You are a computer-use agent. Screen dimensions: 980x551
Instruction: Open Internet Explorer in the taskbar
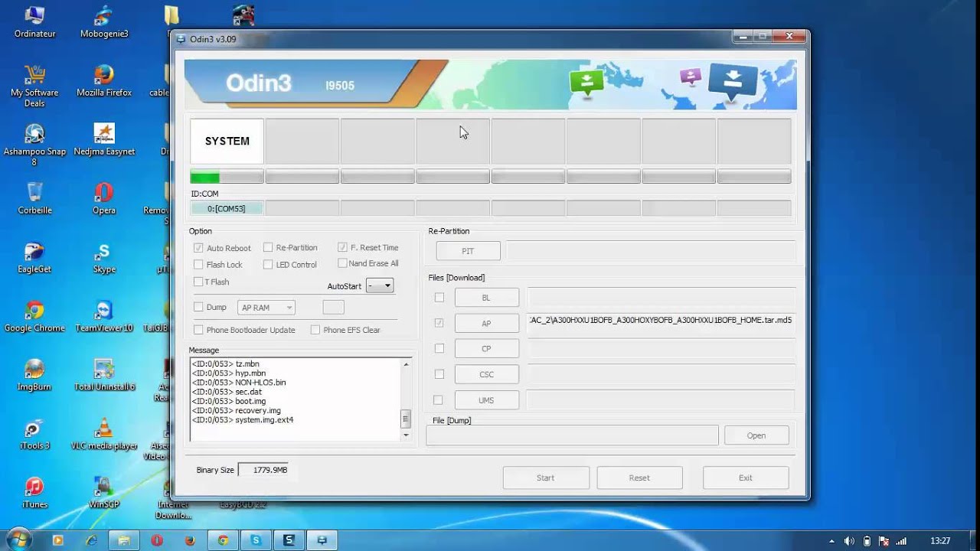(x=91, y=540)
